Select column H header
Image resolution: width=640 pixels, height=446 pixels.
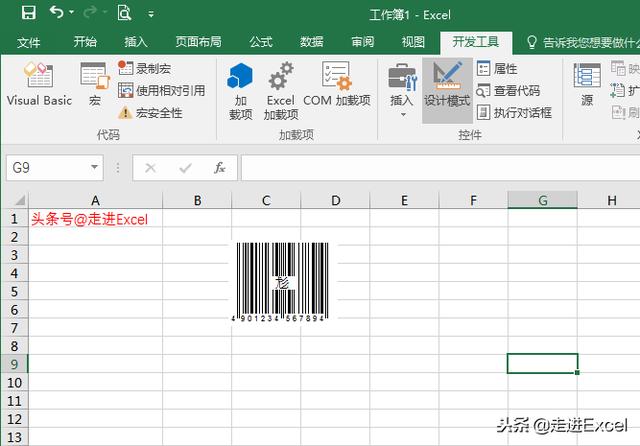coord(611,200)
